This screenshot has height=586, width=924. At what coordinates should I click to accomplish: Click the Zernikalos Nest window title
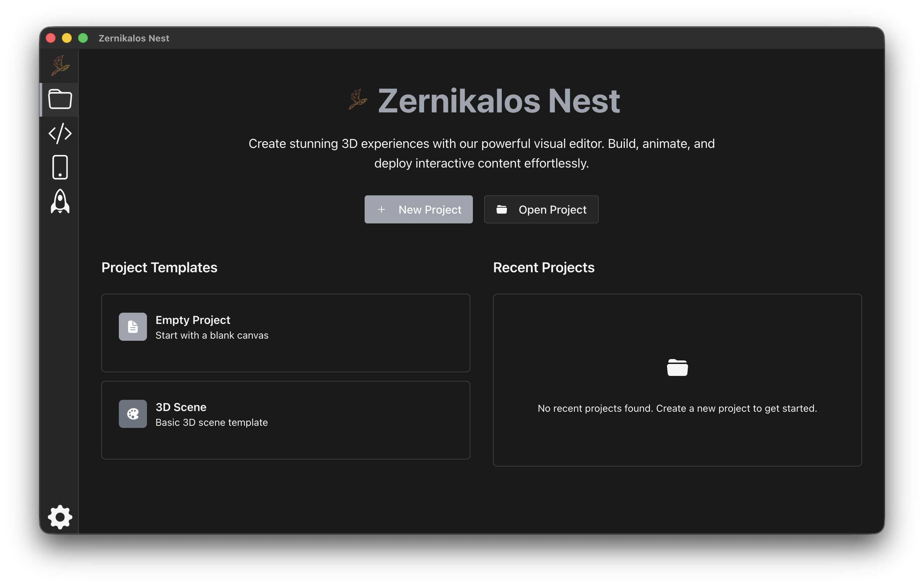pos(134,38)
